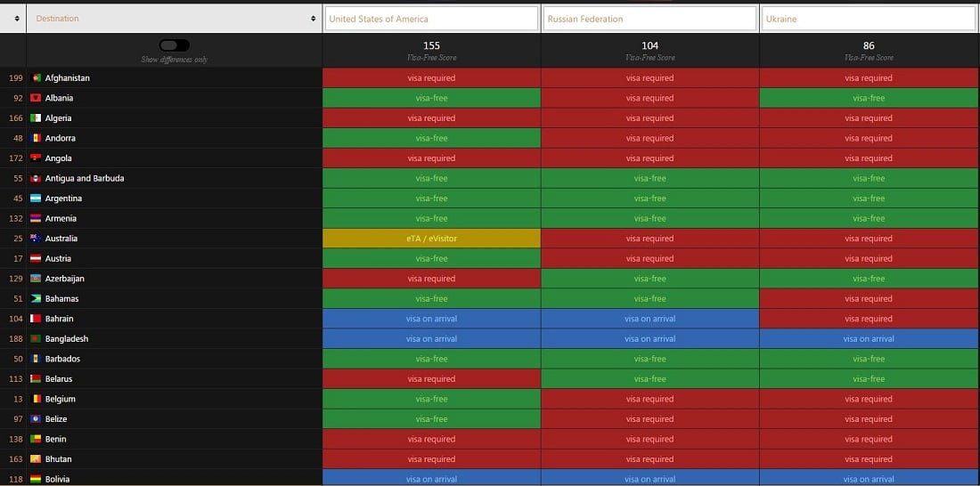Image resolution: width=980 pixels, height=486 pixels.
Task: Click the Austria flag icon
Action: coord(36,259)
